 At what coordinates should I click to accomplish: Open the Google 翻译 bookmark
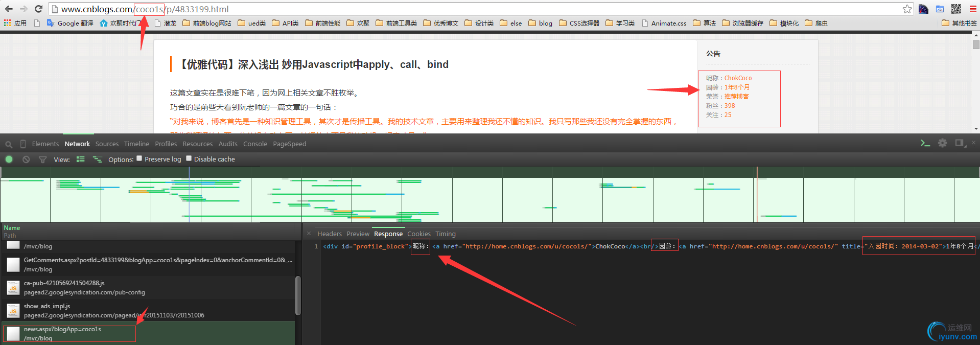point(70,23)
